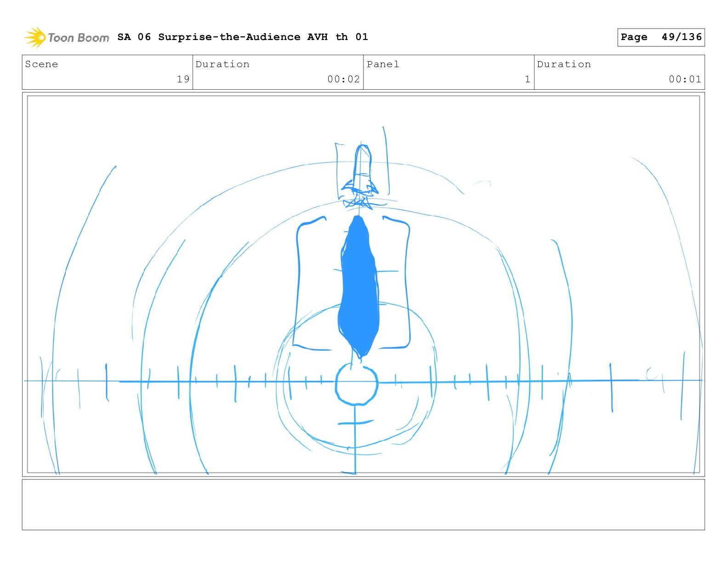Click the 'Scene' label
The width and height of the screenshot is (728, 563).
click(x=41, y=64)
